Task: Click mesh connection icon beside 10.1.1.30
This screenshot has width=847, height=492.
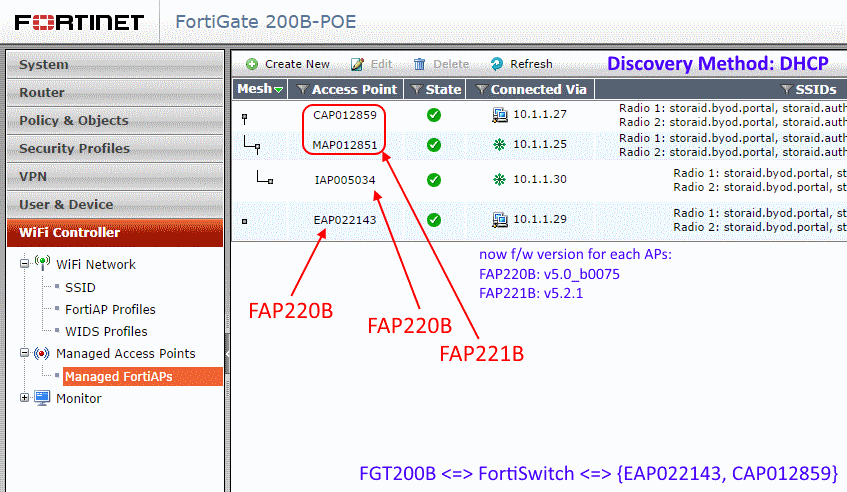Action: (x=500, y=179)
